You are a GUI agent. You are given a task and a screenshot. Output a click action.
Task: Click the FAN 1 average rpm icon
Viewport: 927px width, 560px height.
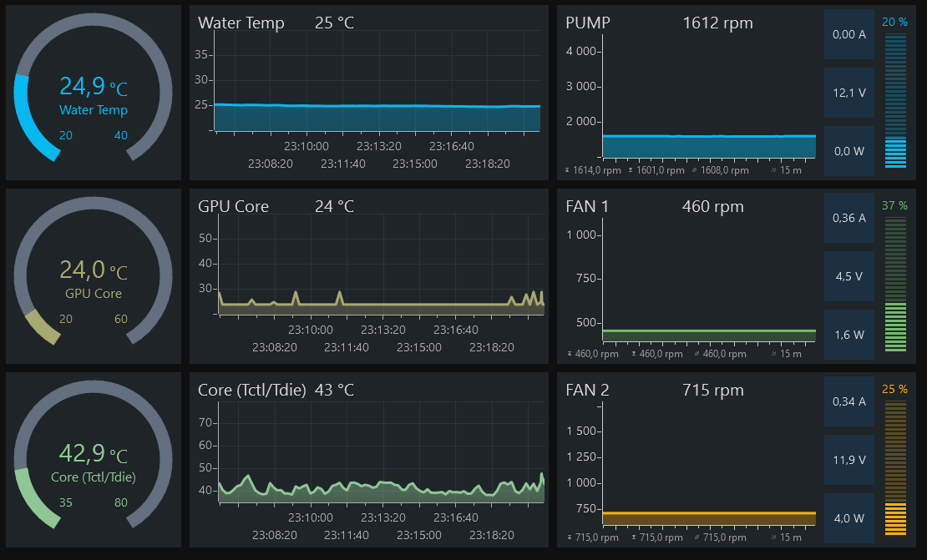coord(697,354)
